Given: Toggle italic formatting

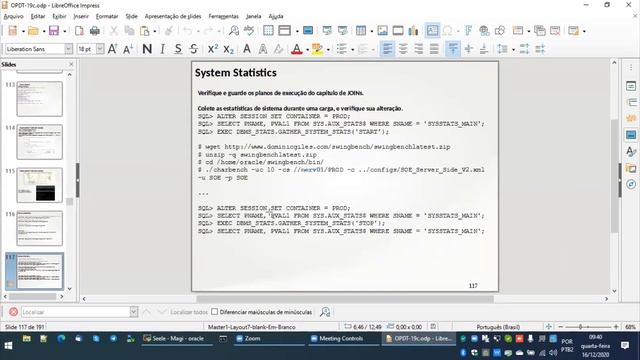Looking at the screenshot, I should [x=162, y=49].
